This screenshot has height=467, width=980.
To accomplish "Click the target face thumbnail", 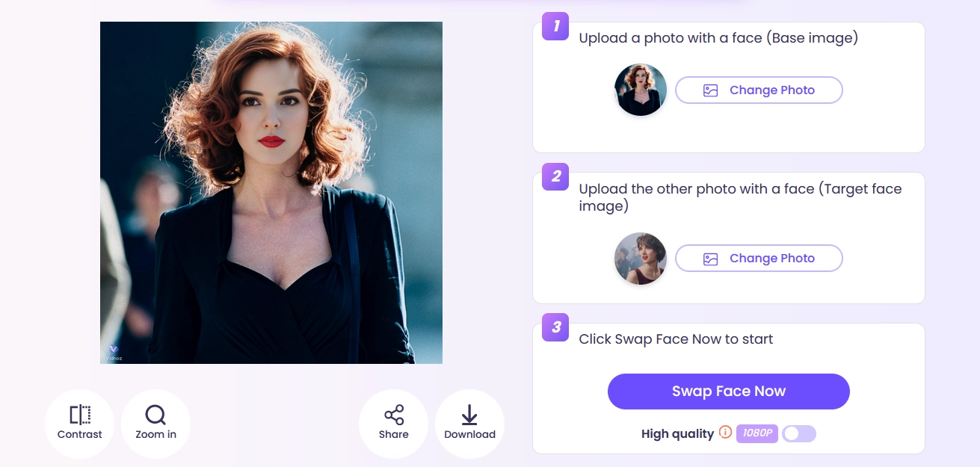I will pyautogui.click(x=640, y=258).
